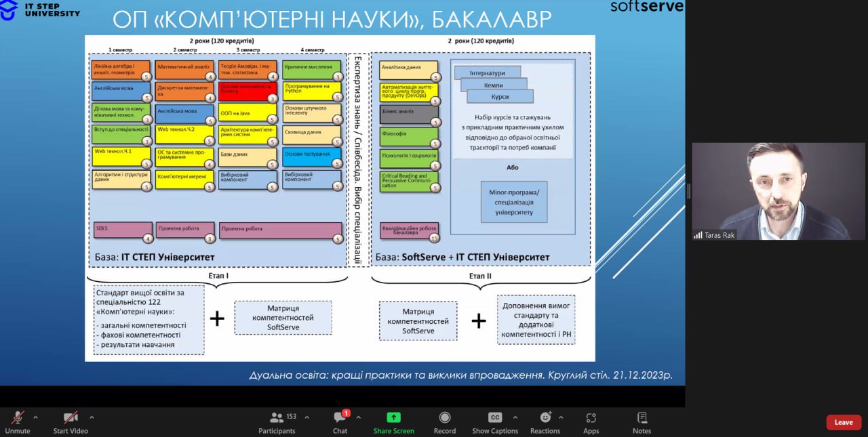Screen dimensions: 868x437
Task: Select Taras Rak's video thumbnail
Action: (x=778, y=191)
